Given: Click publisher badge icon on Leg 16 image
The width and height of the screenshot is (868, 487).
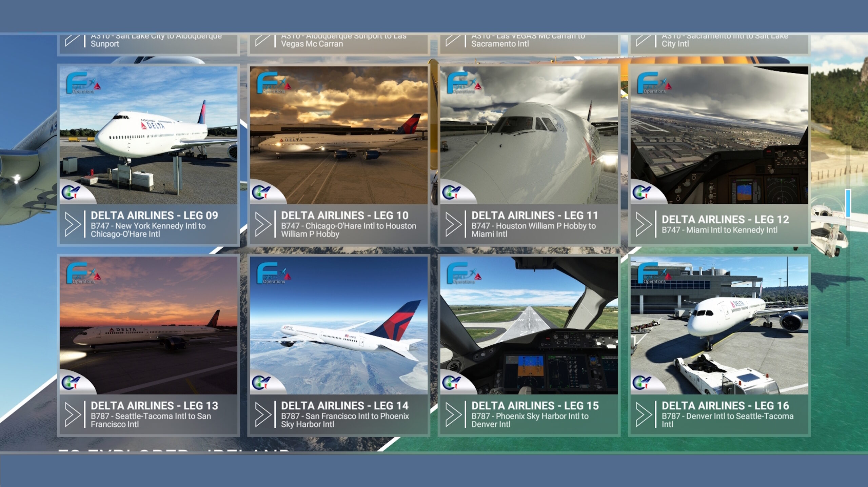Looking at the screenshot, I should coord(642,383).
